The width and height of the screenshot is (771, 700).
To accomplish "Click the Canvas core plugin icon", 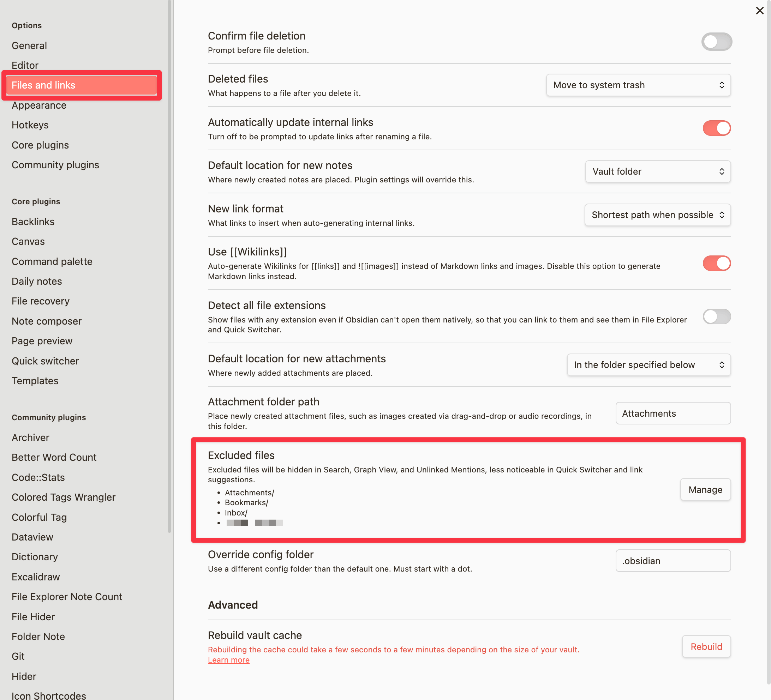I will tap(29, 241).
